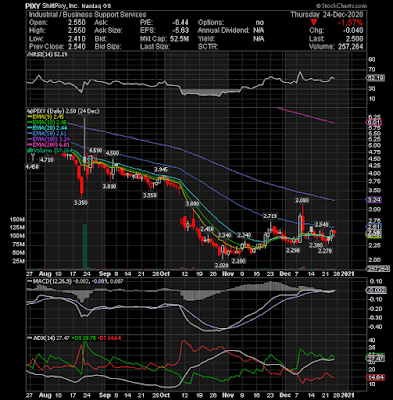Image resolution: width=393 pixels, height=400 pixels.
Task: Click the red 14.64 tag on the ADX axis
Action: 376,377
